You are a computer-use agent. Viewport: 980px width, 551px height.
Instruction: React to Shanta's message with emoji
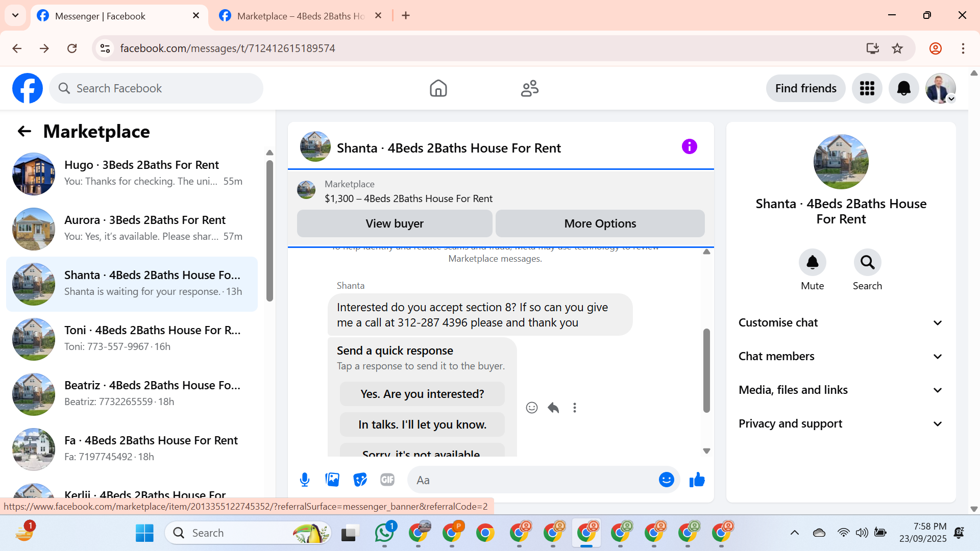coord(532,408)
